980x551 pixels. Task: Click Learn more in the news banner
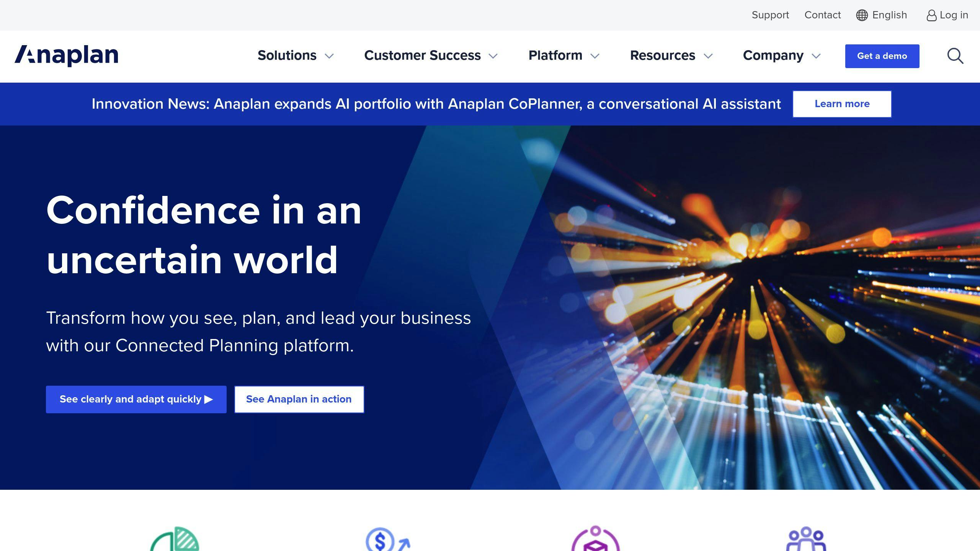click(x=842, y=104)
